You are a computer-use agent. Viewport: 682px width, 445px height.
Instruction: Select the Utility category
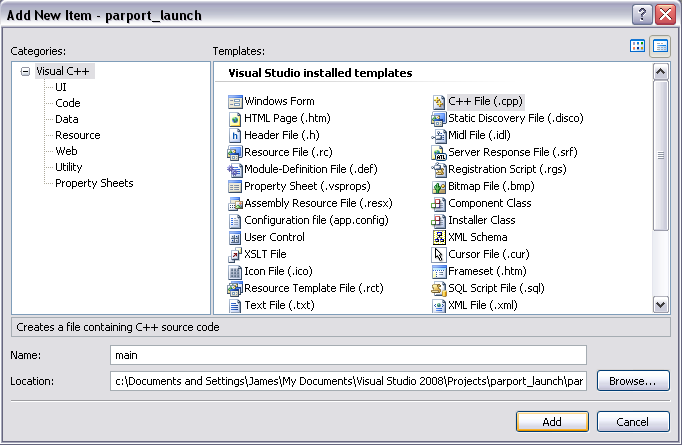[69, 167]
